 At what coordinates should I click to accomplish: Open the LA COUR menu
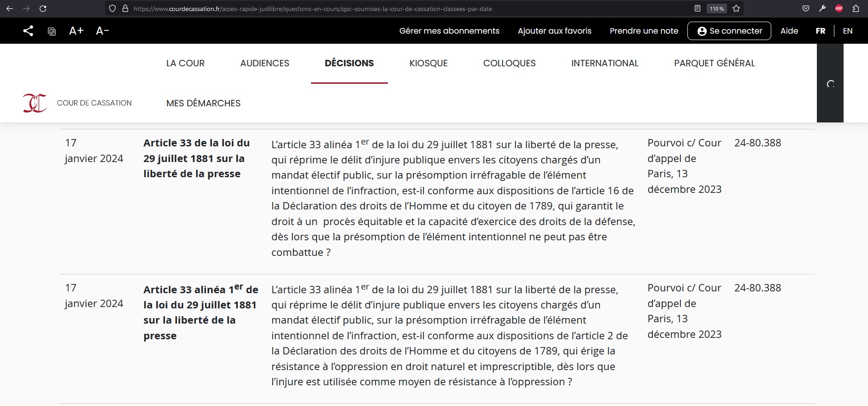click(185, 63)
